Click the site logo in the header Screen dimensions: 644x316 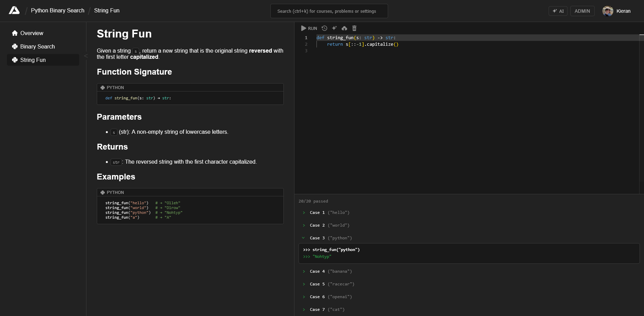coord(14,10)
